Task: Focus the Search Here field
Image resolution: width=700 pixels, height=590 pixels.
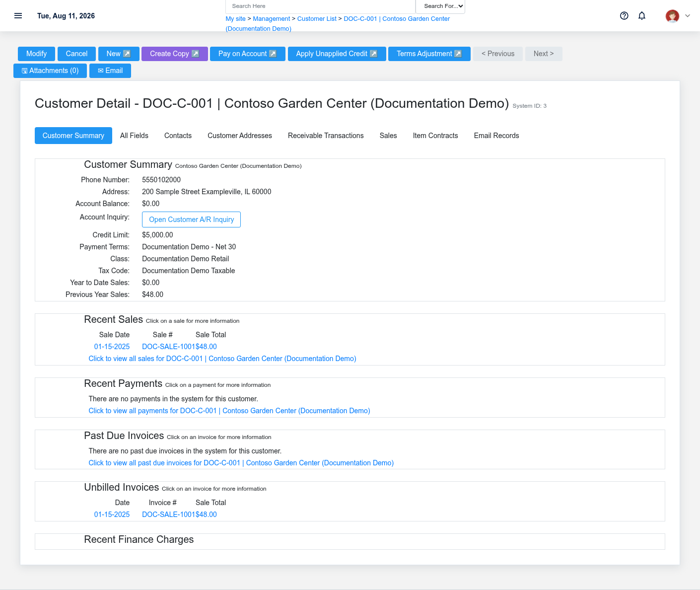Action: click(320, 6)
